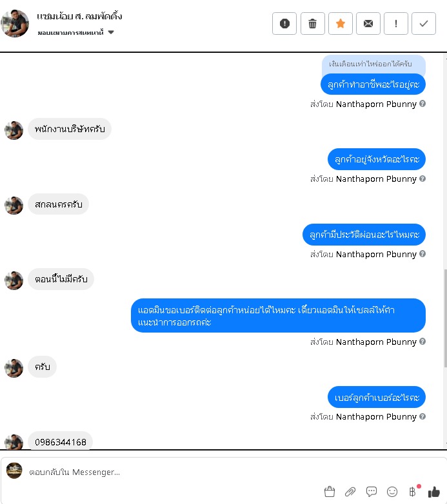Image resolution: width=447 pixels, height=504 pixels.
Task: Open the customer name at the top
Action: pyautogui.click(x=79, y=16)
